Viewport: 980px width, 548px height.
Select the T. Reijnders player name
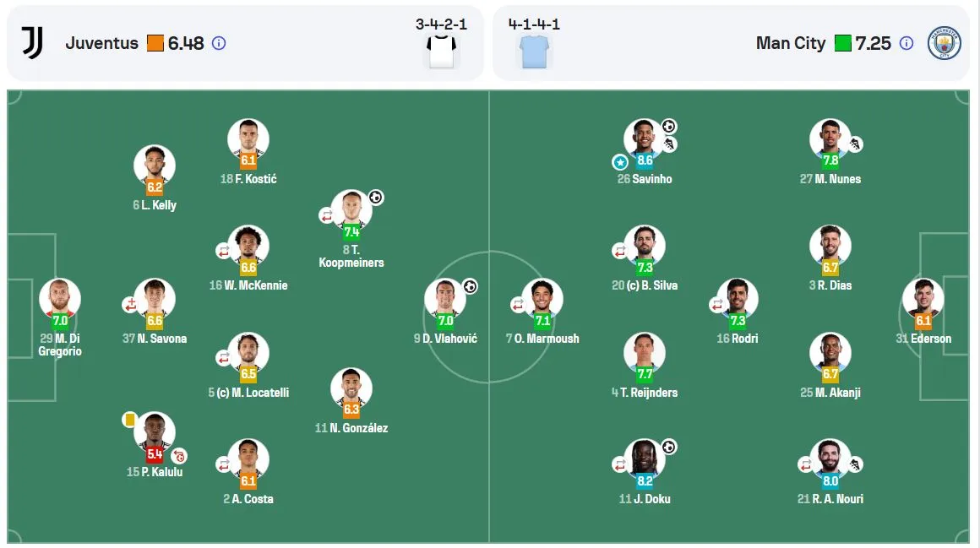click(645, 393)
